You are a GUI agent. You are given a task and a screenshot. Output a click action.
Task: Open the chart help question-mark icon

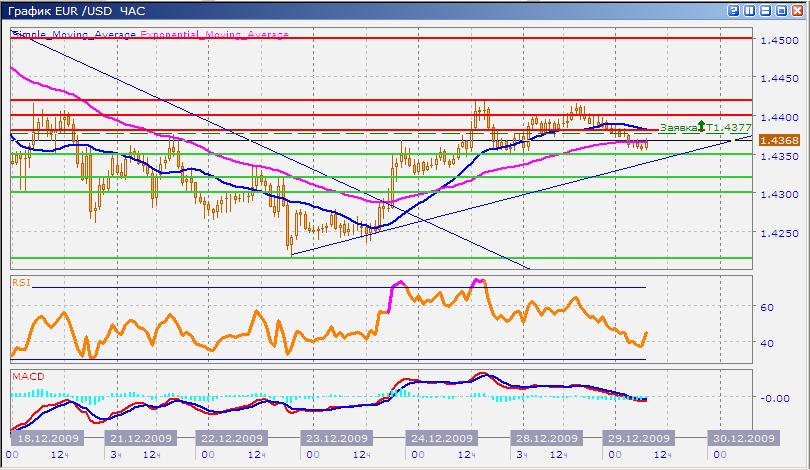tap(735, 10)
